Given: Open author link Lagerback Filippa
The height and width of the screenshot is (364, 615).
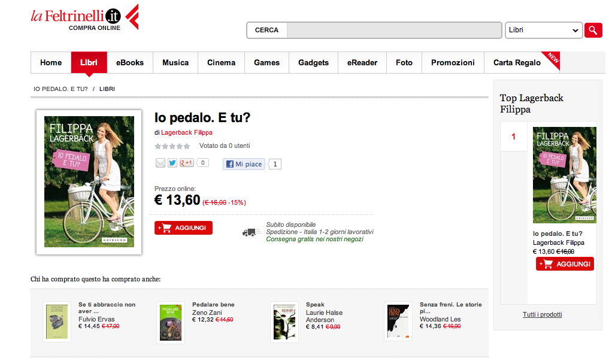Looking at the screenshot, I should [187, 132].
